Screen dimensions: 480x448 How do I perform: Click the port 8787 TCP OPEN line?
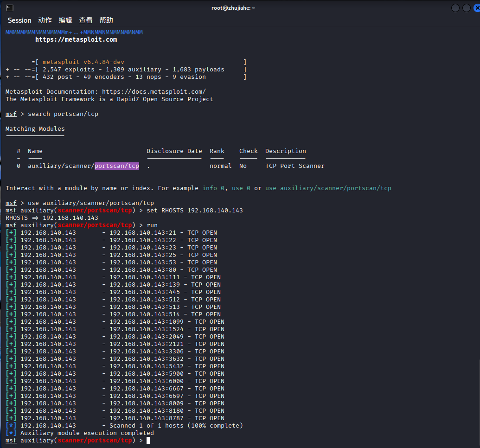coord(115,418)
